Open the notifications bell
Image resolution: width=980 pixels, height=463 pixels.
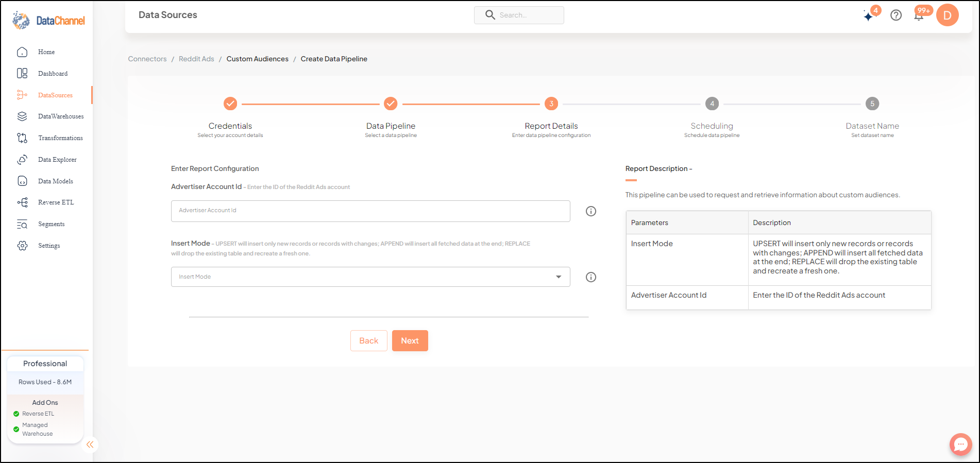tap(919, 15)
